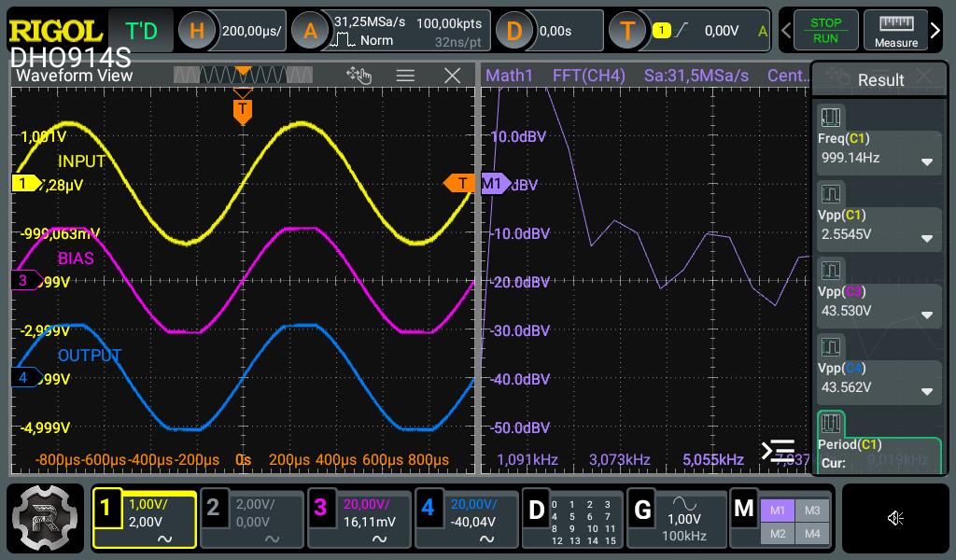
Task: Expand the Freq(C1) result dropdown
Action: coord(927,162)
